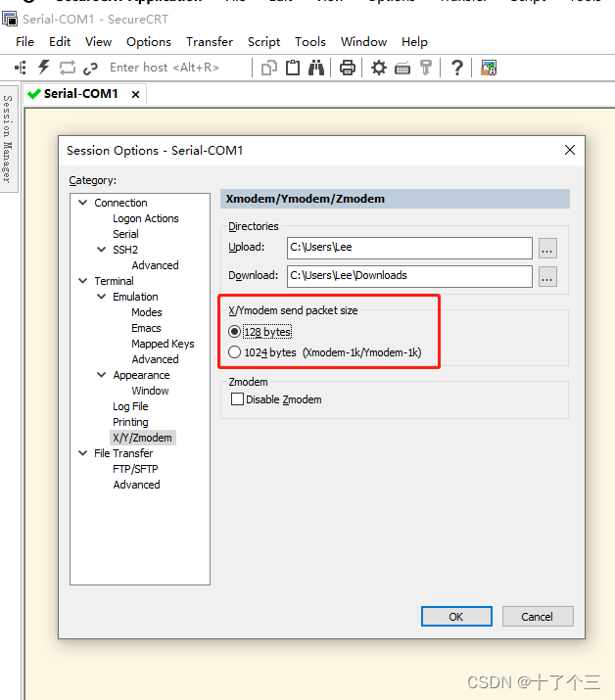Image resolution: width=615 pixels, height=700 pixels.
Task: Click the Upload directory field
Action: click(x=409, y=248)
